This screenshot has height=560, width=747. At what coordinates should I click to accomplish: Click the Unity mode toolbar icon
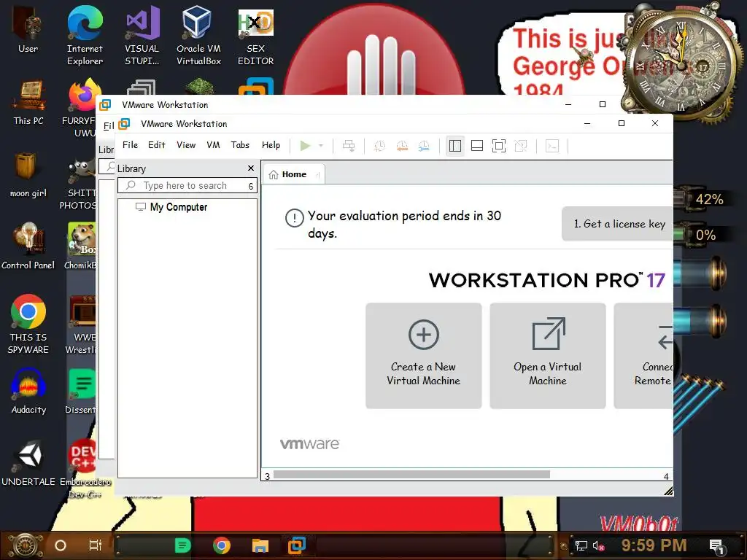[521, 146]
